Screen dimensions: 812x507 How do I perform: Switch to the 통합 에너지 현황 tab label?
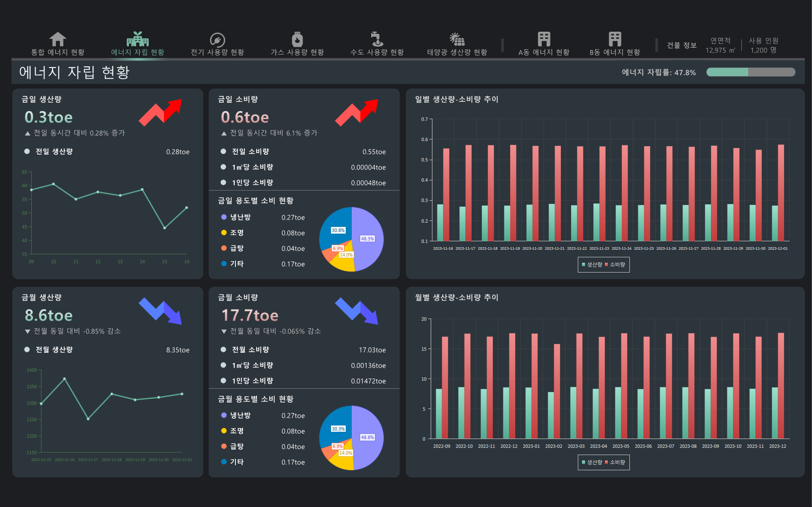pyautogui.click(x=57, y=52)
